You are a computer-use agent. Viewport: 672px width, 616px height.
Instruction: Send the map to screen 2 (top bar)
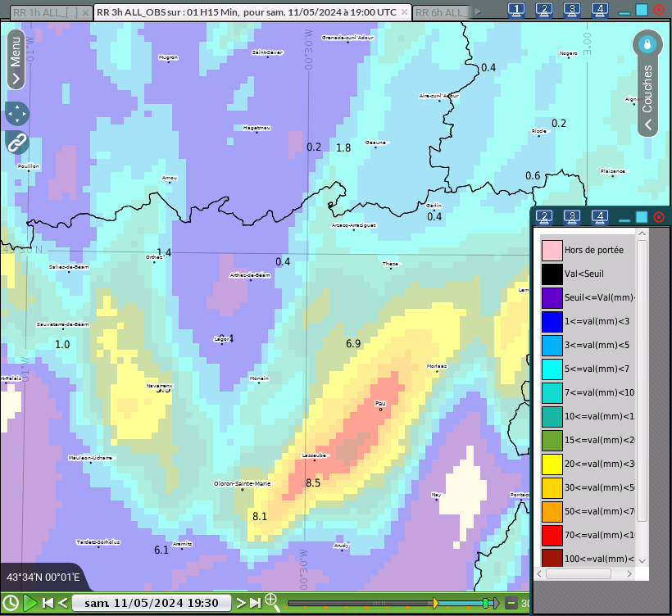pyautogui.click(x=544, y=10)
